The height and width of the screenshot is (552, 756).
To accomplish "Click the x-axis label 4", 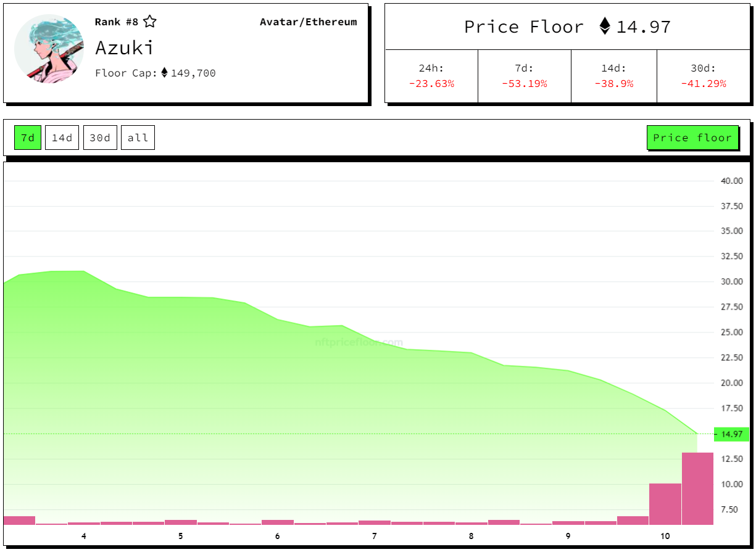I will (x=84, y=536).
